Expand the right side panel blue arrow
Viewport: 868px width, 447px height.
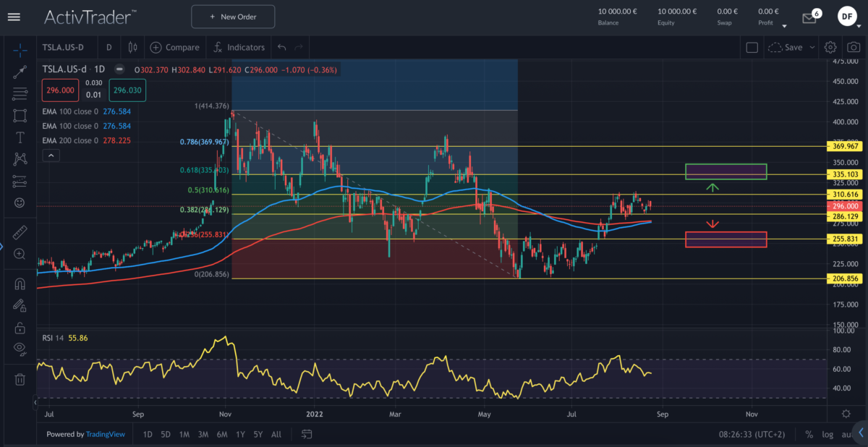[x=861, y=433]
